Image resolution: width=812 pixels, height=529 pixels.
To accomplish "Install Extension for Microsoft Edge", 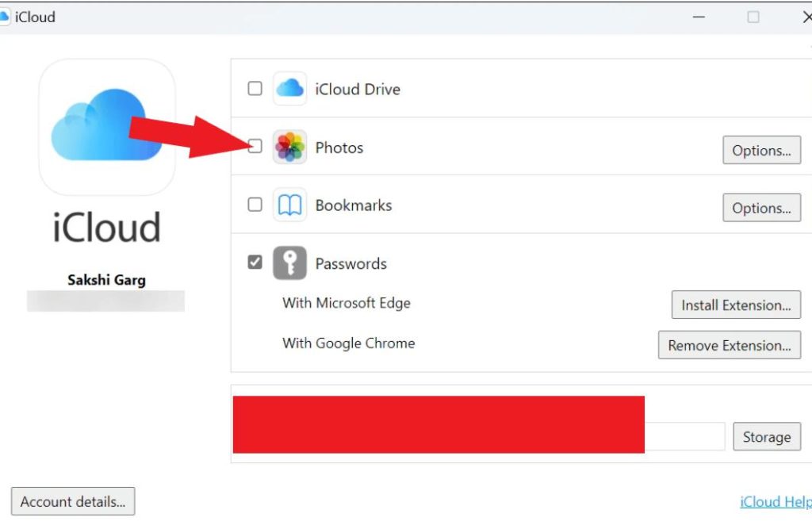I will 736,305.
